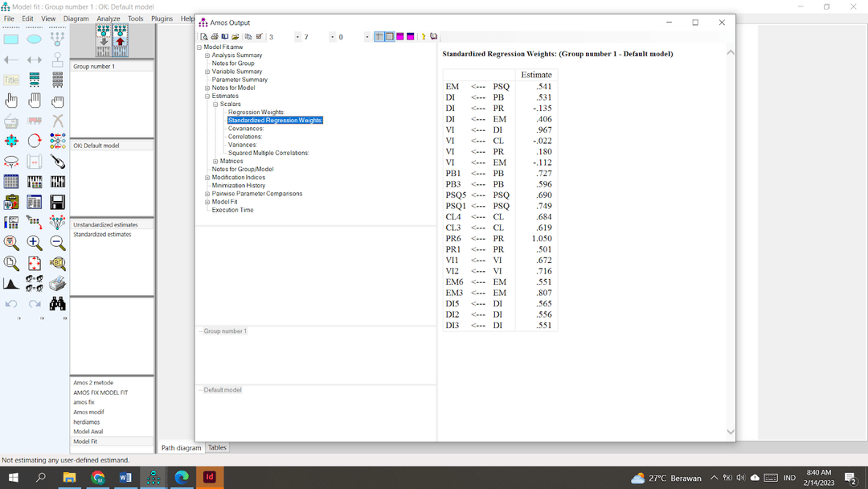
Task: Select the draw latent variable indicator tool
Action: [57, 39]
